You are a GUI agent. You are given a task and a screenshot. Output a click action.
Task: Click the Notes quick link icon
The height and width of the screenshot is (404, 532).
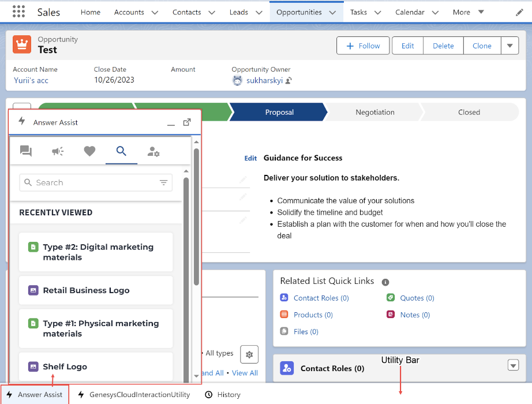391,315
